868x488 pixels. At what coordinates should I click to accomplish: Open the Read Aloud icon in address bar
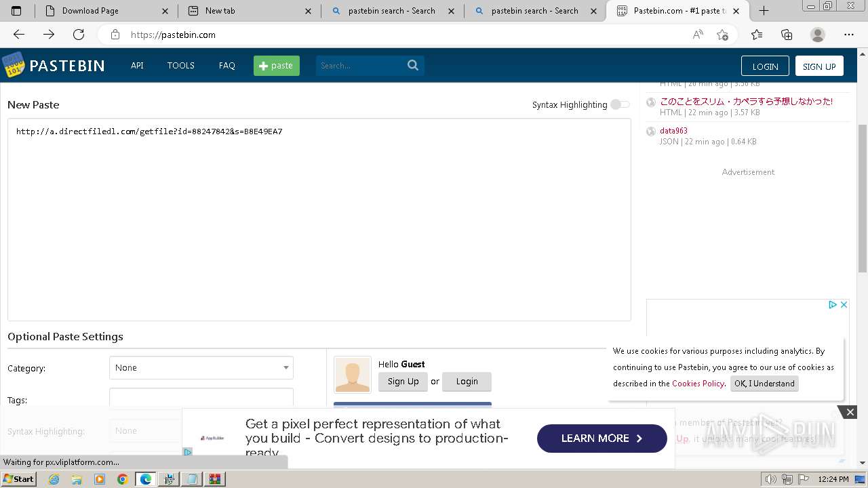tap(698, 35)
